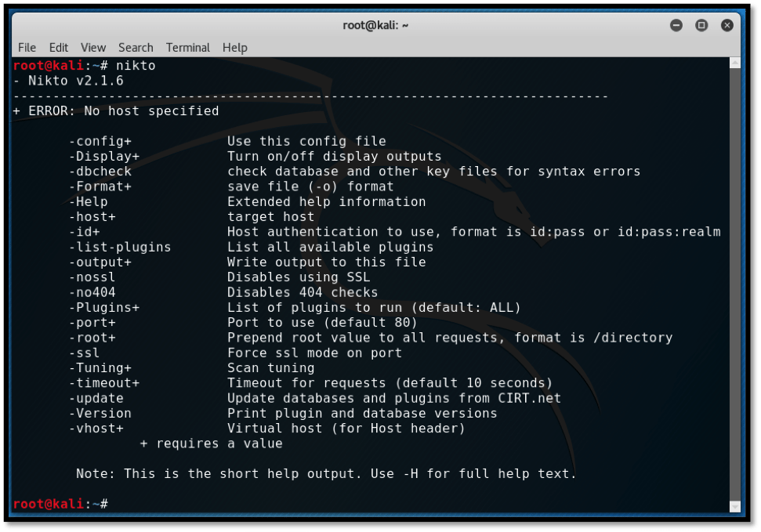Viewport: 761px width, 532px height.
Task: Close the root@kali terminal window
Action: pos(727,25)
